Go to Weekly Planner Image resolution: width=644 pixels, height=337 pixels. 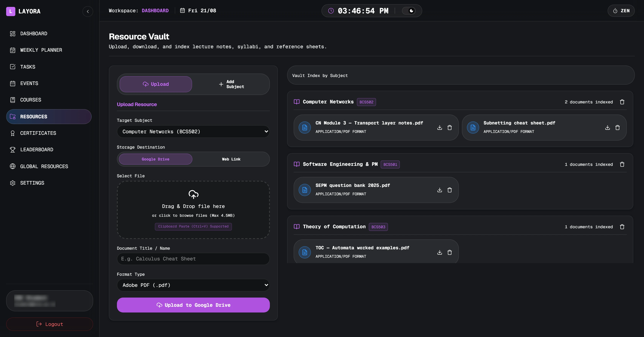49,50
